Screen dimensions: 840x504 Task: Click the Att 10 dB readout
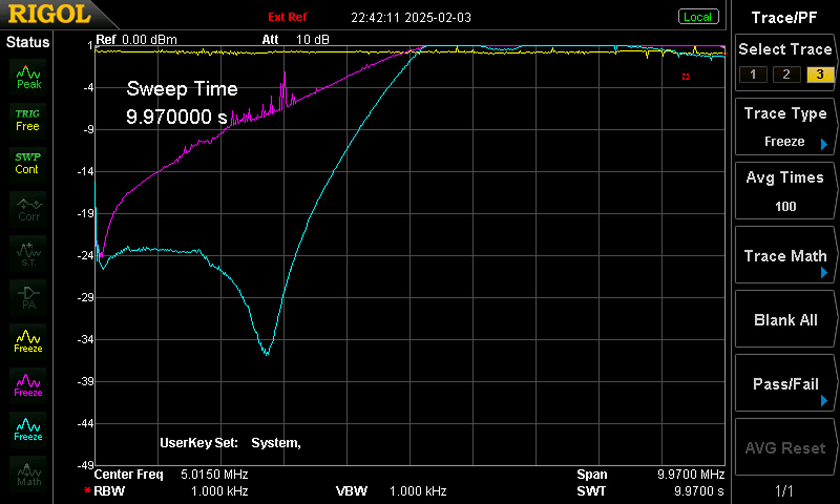coord(295,39)
